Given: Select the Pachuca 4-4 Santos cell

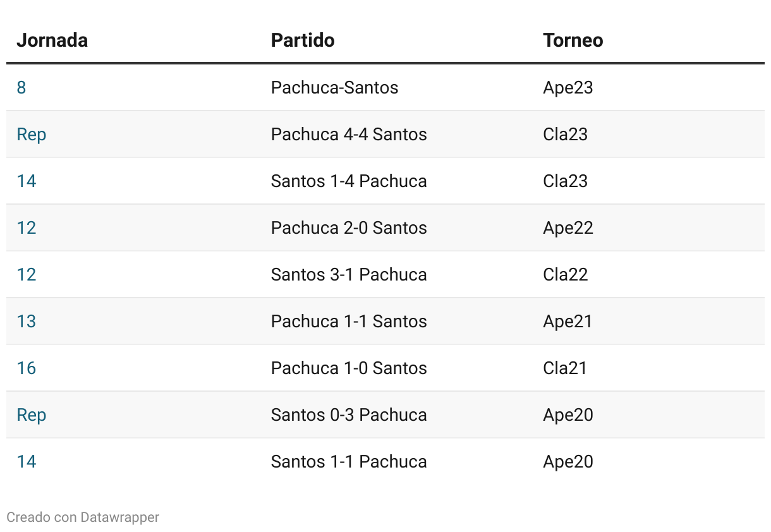Looking at the screenshot, I should tap(349, 134).
